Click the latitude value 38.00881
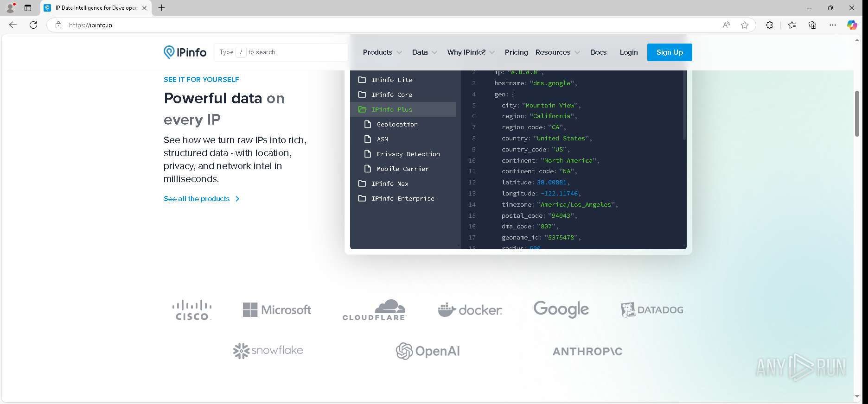Image resolution: width=868 pixels, height=404 pixels. pyautogui.click(x=551, y=183)
